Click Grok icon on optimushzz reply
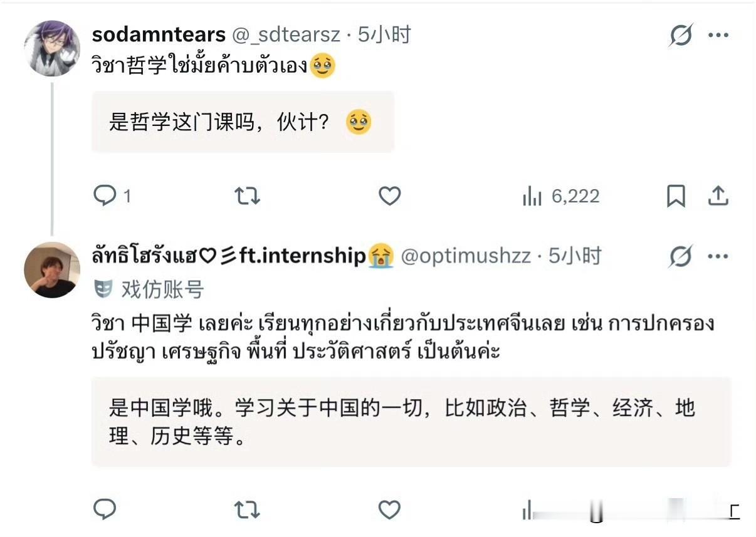756x537 pixels. (681, 256)
